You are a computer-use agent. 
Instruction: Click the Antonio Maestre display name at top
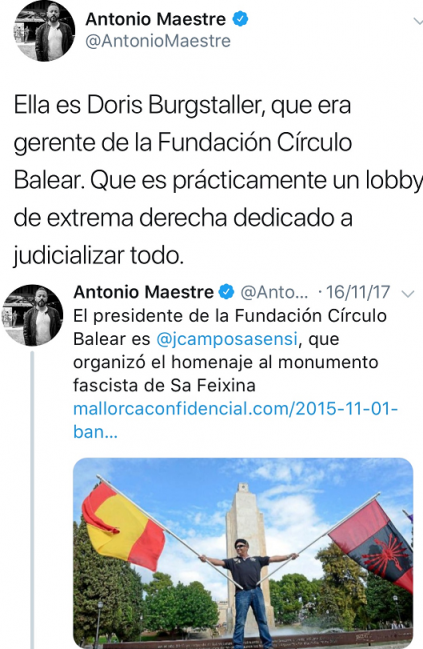pyautogui.click(x=156, y=19)
